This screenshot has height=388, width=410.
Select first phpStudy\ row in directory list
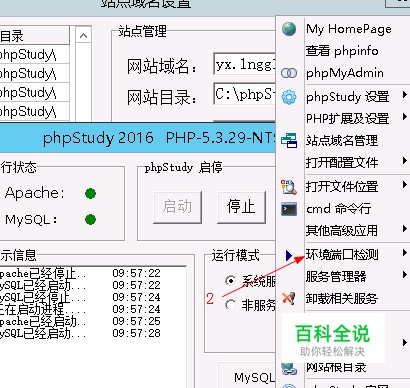[35, 54]
